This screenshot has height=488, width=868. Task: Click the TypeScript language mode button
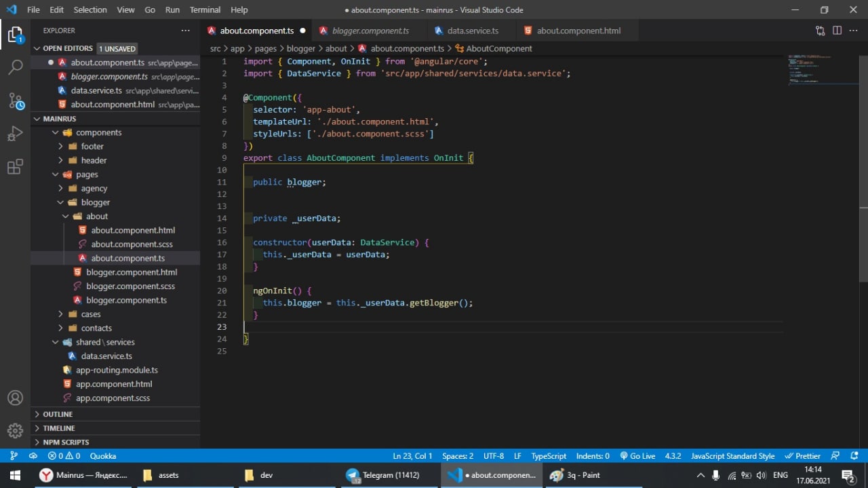click(x=549, y=456)
